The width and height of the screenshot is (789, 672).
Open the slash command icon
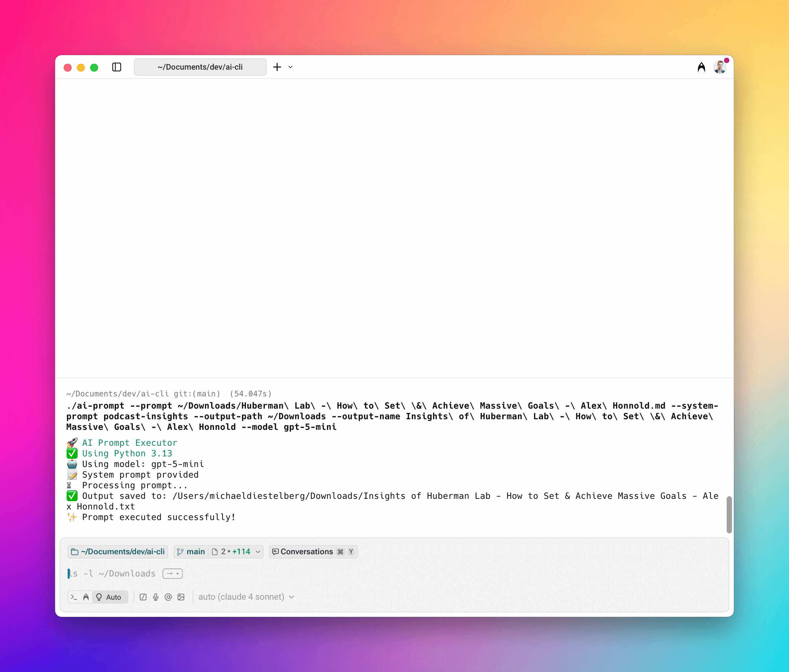pos(143,597)
